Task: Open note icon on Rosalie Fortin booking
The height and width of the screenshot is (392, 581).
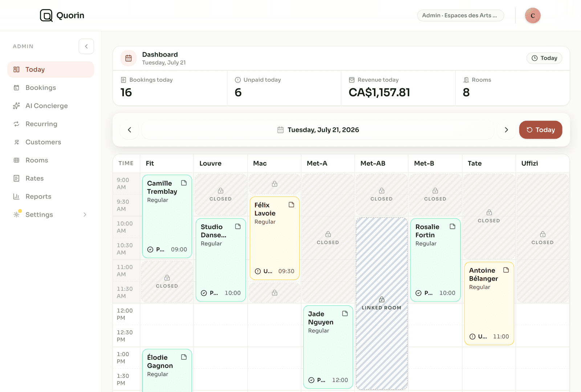Action: point(452,226)
